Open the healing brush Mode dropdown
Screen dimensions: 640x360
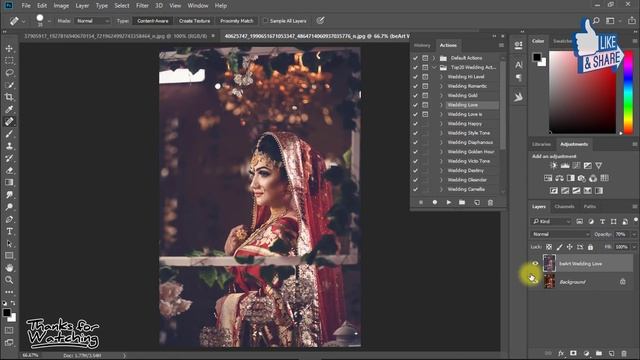[x=93, y=21]
